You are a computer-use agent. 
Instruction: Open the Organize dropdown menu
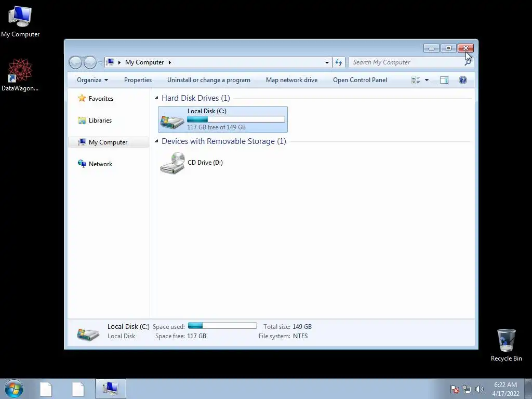coord(92,80)
